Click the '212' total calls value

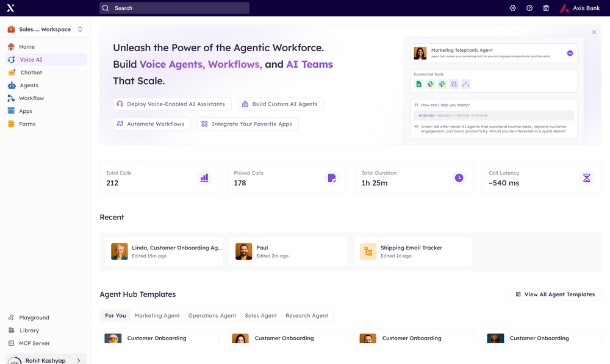pos(112,183)
